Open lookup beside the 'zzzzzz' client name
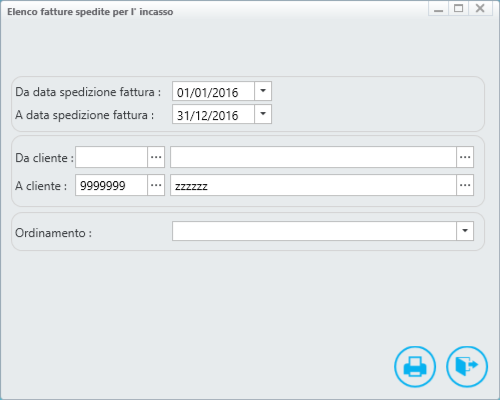This screenshot has height=400, width=500. pyautogui.click(x=465, y=185)
